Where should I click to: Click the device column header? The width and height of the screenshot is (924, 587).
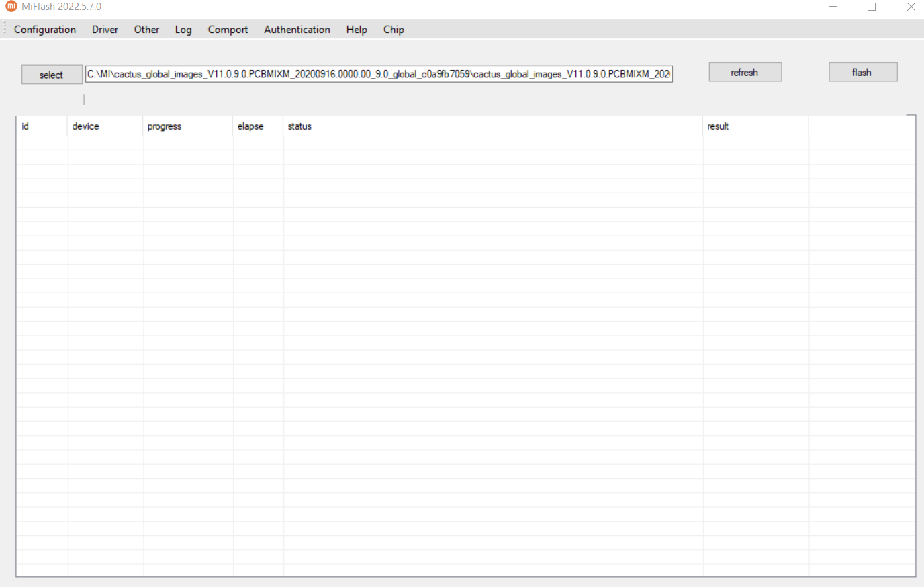pos(105,126)
